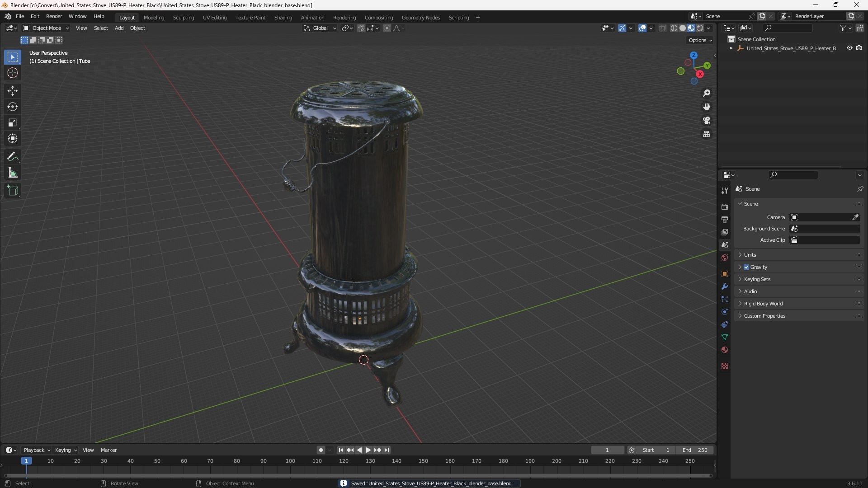Switch to UV Editing workspace tab
The image size is (868, 488).
point(215,18)
